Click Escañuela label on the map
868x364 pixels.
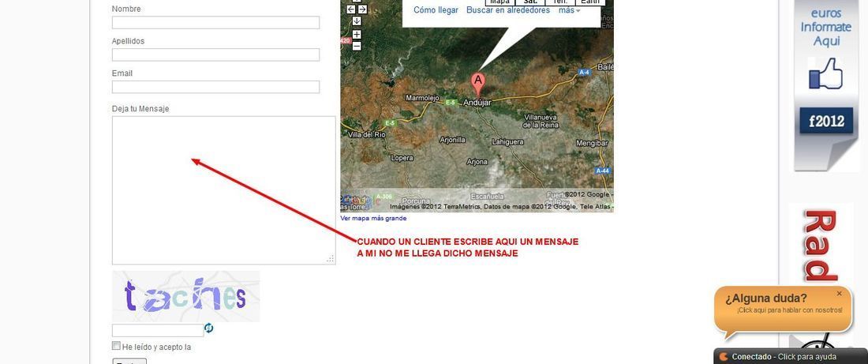pyautogui.click(x=487, y=196)
